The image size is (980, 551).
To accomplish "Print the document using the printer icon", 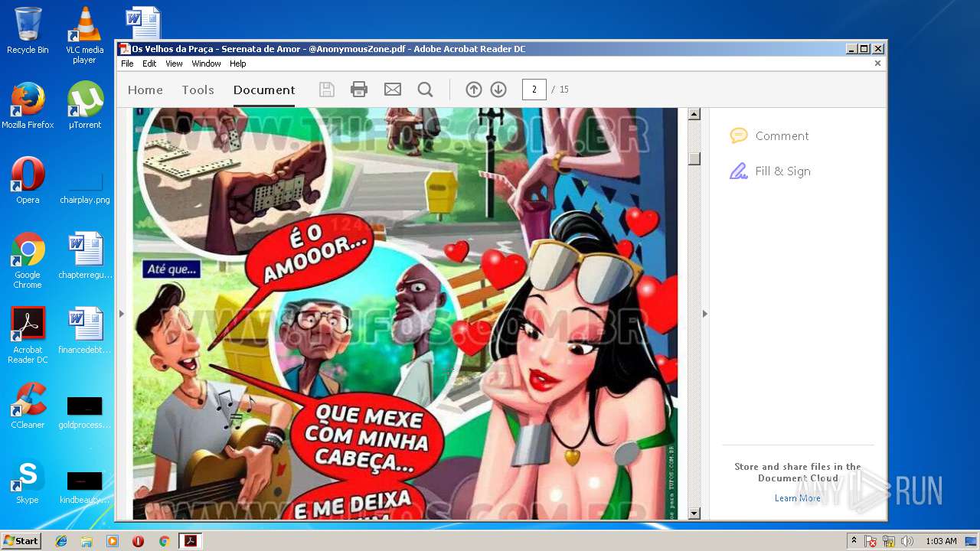I will (359, 90).
